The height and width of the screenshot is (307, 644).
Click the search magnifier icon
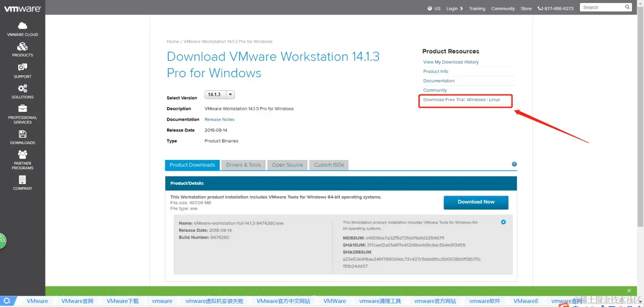pyautogui.click(x=627, y=7)
